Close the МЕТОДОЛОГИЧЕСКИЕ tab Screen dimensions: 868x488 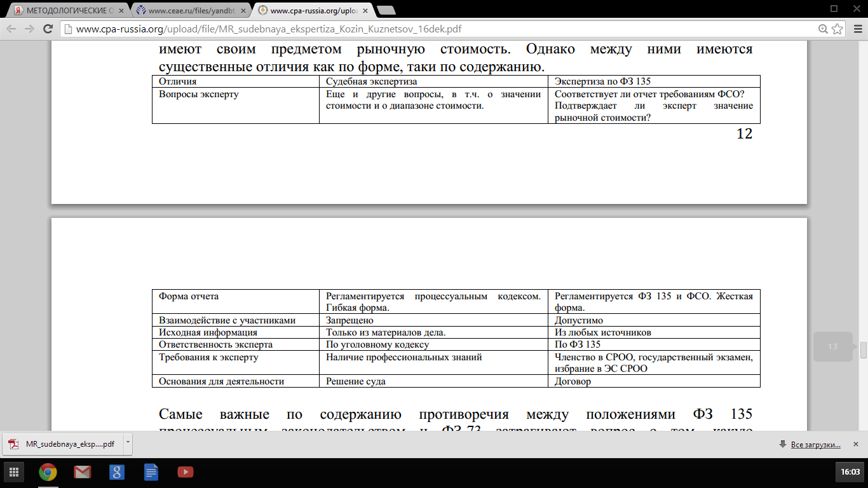pos(122,10)
